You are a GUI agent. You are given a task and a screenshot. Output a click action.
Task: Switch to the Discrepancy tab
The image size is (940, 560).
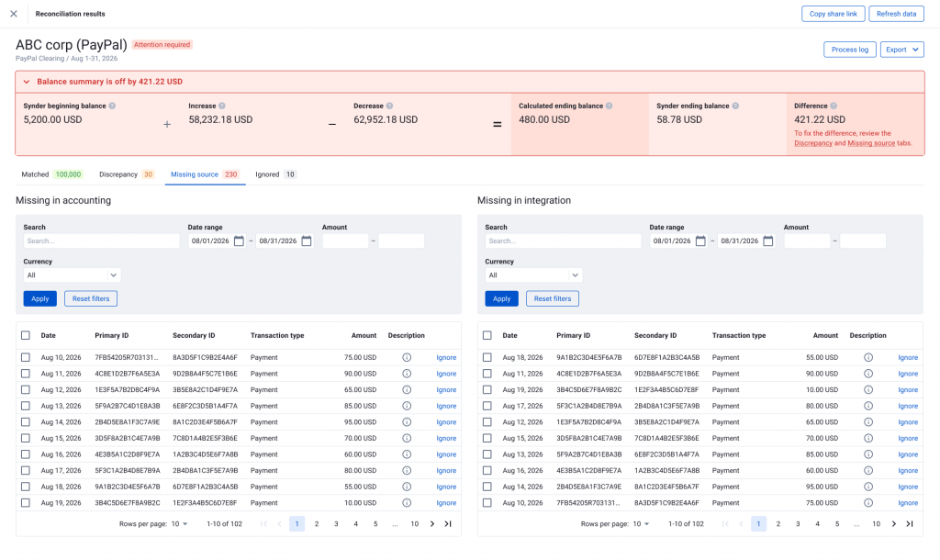(127, 174)
